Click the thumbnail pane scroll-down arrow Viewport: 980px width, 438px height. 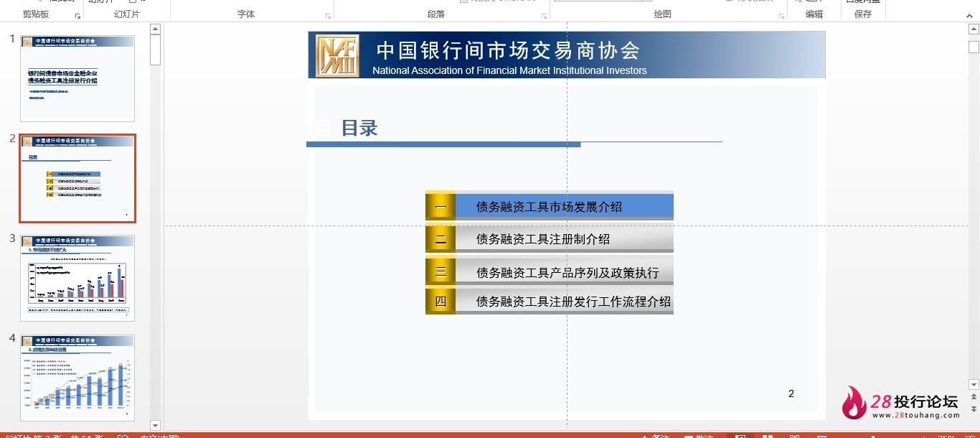tap(155, 426)
